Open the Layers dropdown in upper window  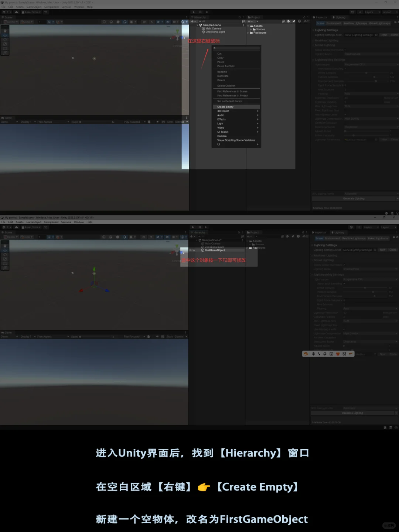[372, 12]
